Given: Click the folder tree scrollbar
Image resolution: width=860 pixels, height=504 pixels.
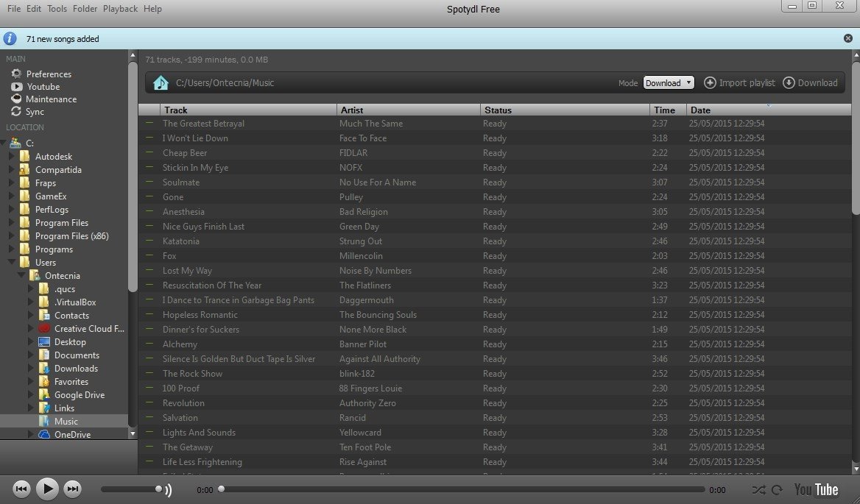Looking at the screenshot, I should pyautogui.click(x=133, y=177).
